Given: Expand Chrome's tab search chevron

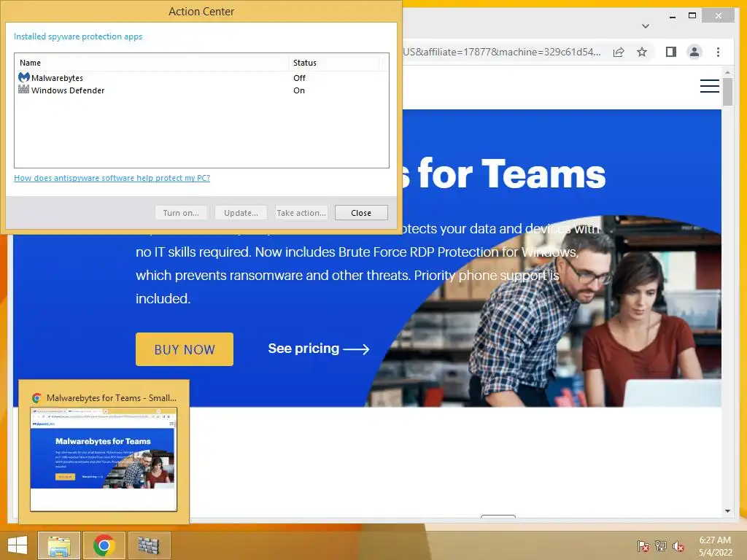Looking at the screenshot, I should pos(646,26).
